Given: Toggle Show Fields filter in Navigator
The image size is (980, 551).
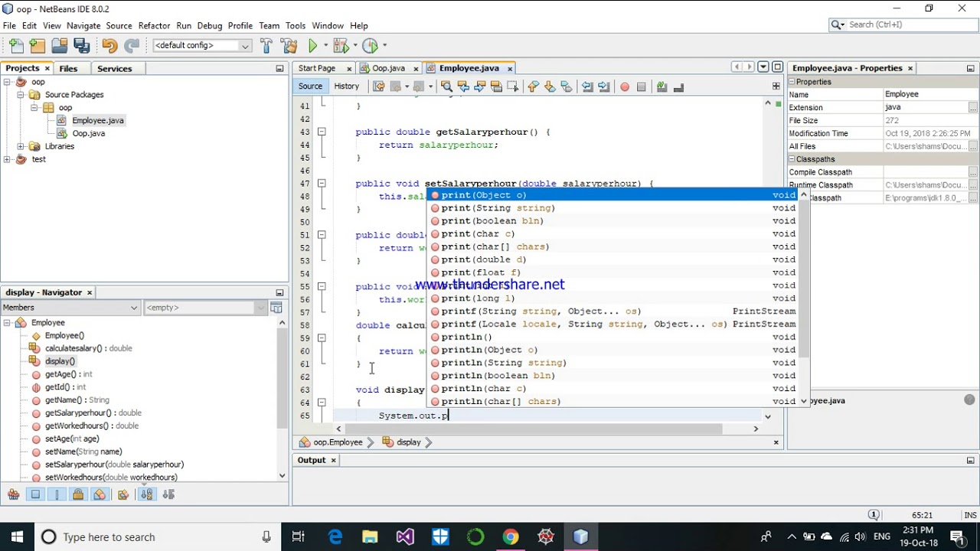Looking at the screenshot, I should (x=35, y=495).
